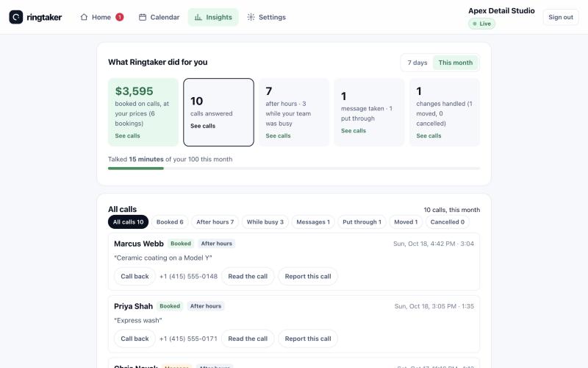Click the Settings gear icon

[251, 17]
